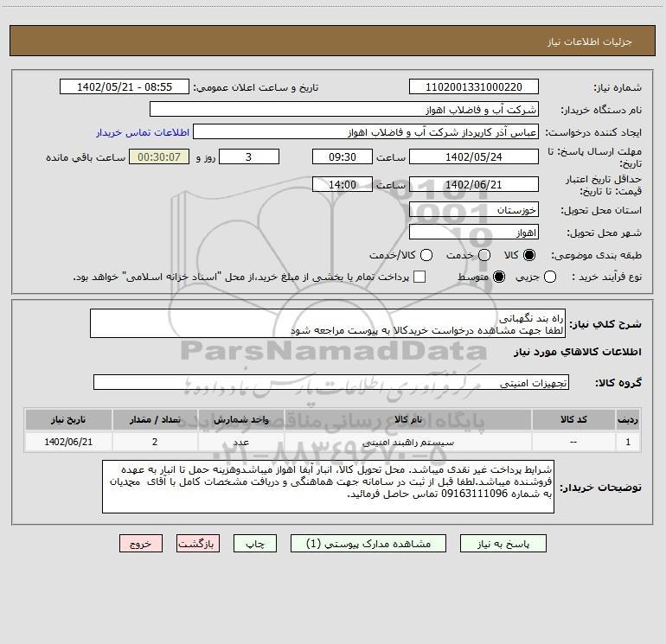Click the buyer notes text area
Screen dimensions: 666x644
(x=328, y=487)
